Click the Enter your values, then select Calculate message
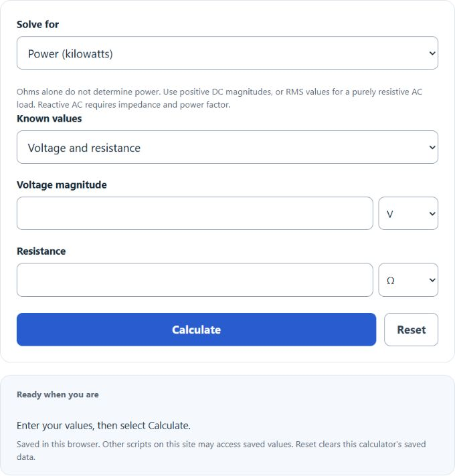 104,426
